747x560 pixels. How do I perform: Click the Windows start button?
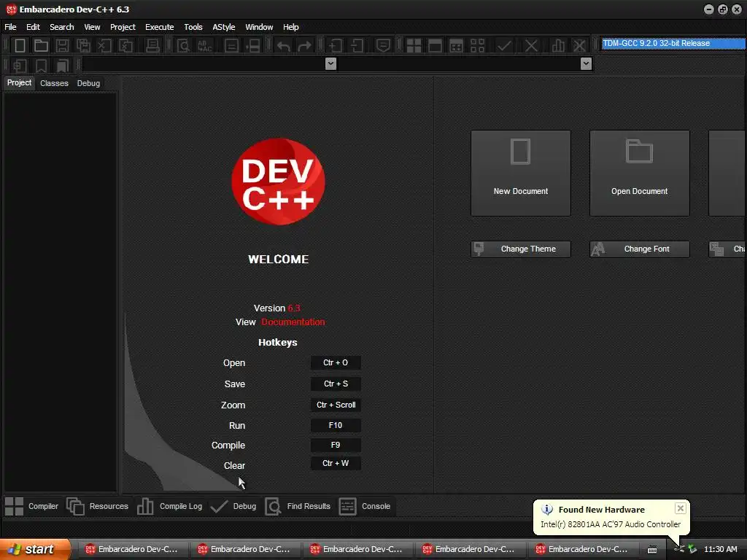35,549
